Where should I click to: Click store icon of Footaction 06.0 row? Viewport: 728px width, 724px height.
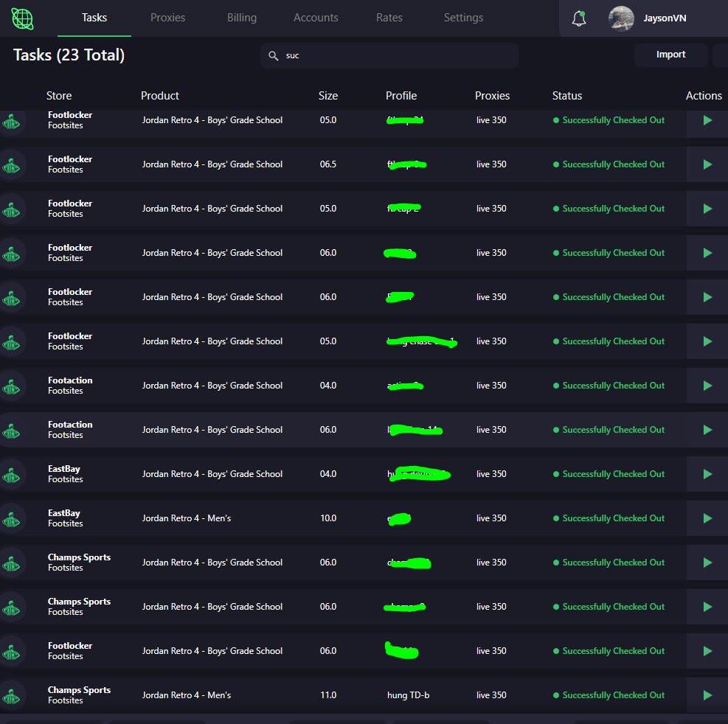(11, 431)
